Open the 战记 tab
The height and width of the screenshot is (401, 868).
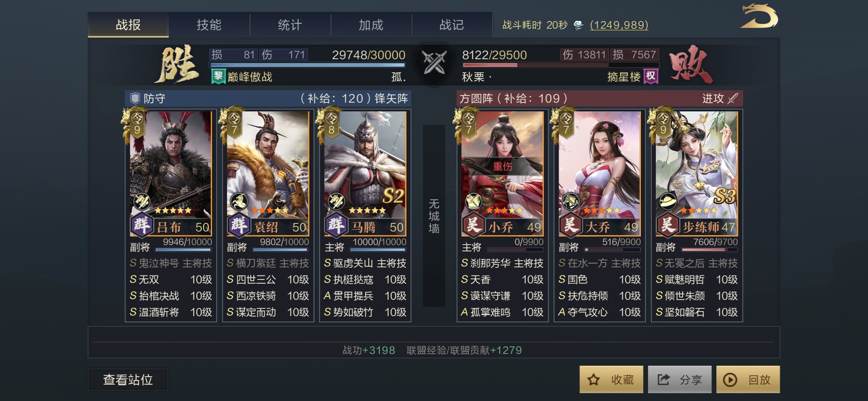[452, 25]
